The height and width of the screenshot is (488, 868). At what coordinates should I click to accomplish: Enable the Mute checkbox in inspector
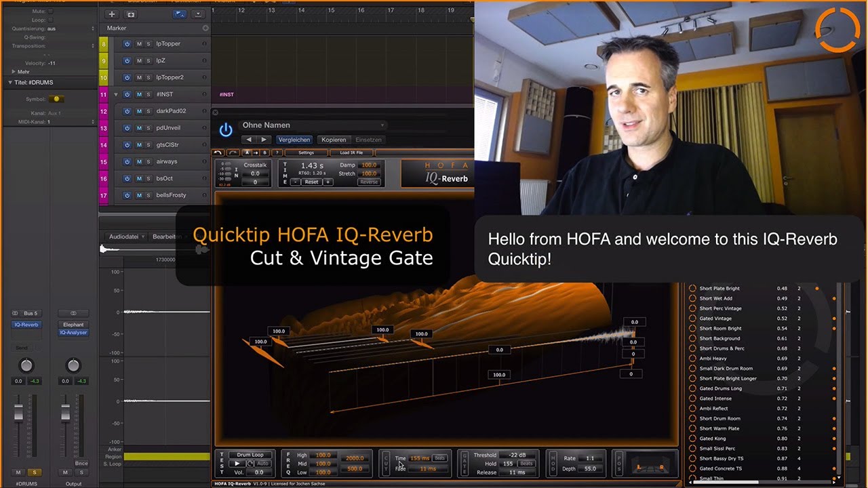pos(50,12)
